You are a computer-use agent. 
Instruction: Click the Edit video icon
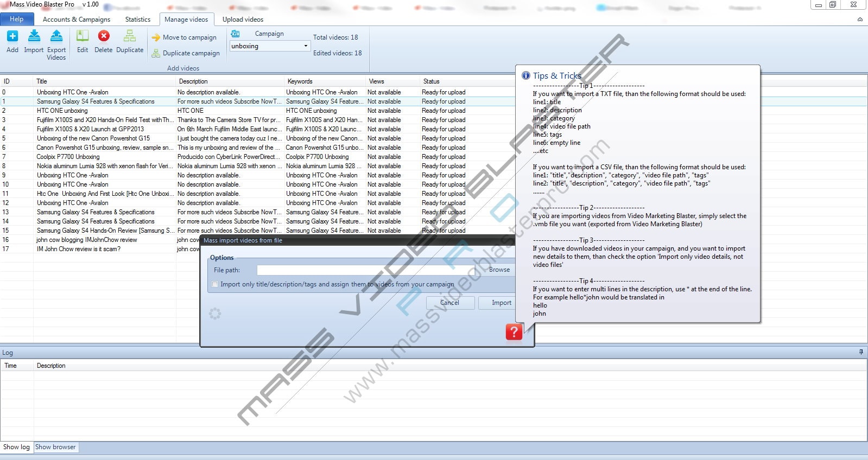(x=83, y=36)
